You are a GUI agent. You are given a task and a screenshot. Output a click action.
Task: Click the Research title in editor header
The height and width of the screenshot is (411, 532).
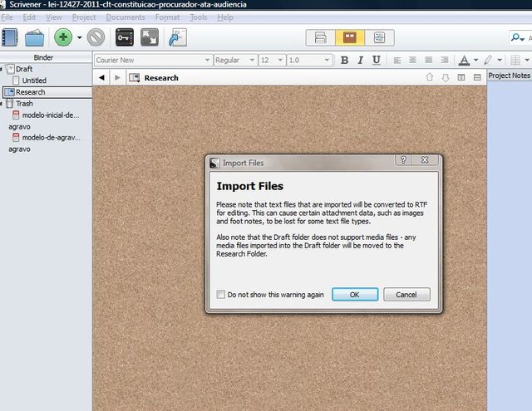tap(161, 78)
